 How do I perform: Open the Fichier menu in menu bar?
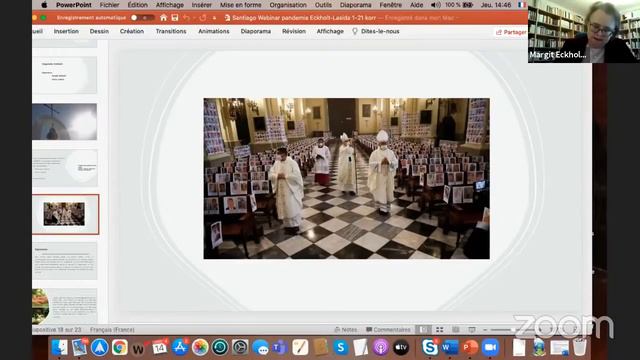(x=109, y=5)
